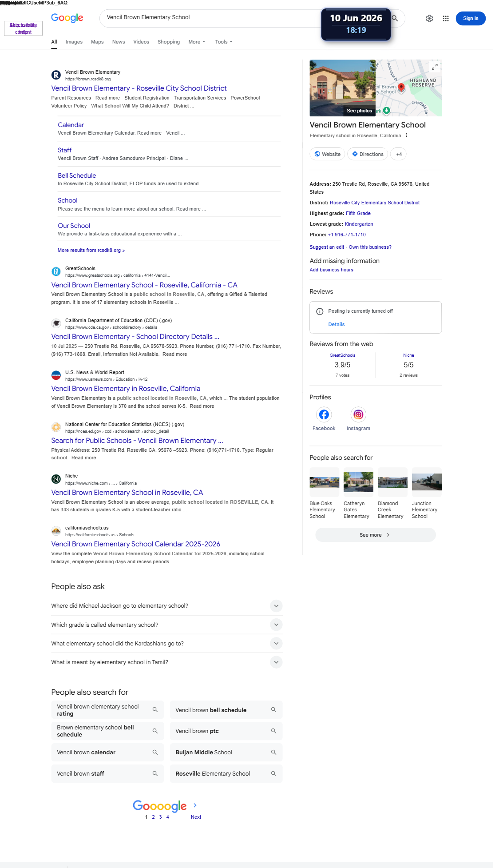Switch to the Maps tab
This screenshot has width=499, height=868.
click(x=97, y=42)
